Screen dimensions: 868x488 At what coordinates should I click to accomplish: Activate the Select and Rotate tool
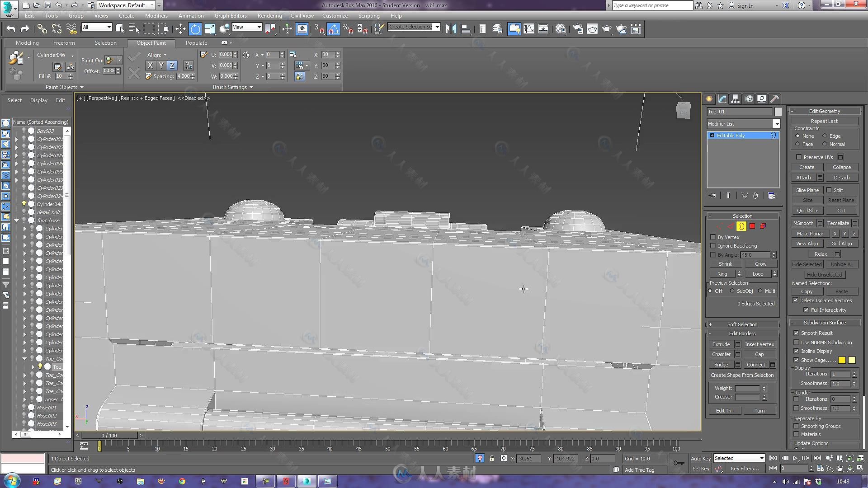pyautogui.click(x=195, y=29)
